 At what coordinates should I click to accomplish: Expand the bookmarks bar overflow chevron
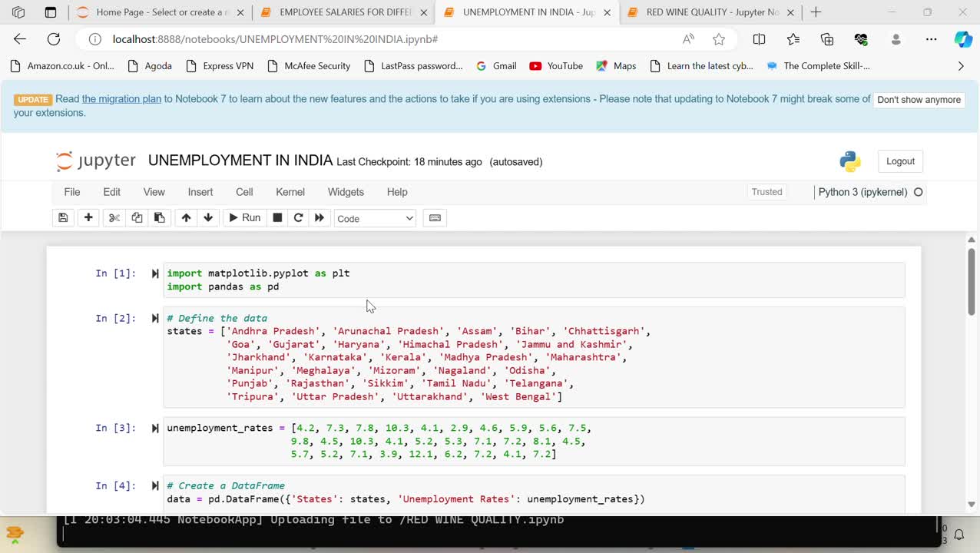(x=961, y=66)
